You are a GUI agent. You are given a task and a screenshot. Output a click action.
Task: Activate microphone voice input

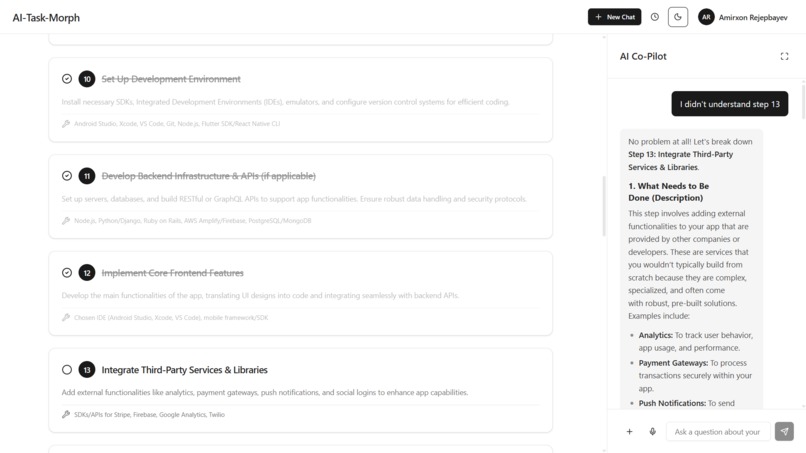click(652, 431)
